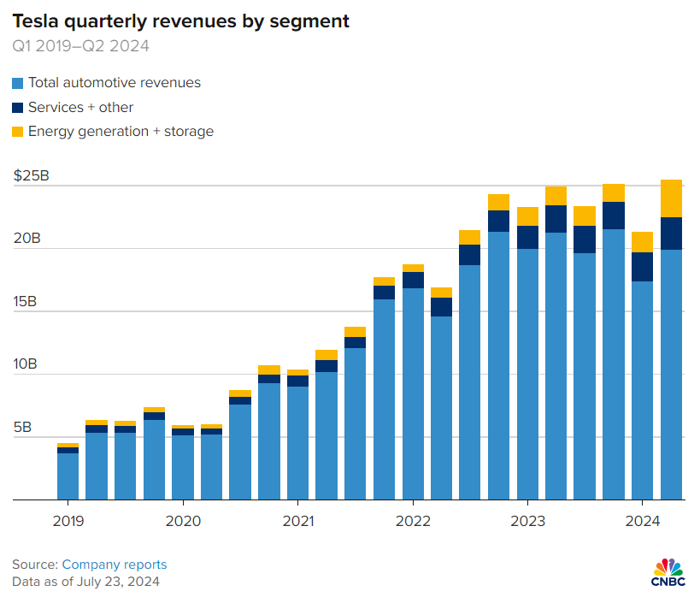Image resolution: width=700 pixels, height=603 pixels.
Task: Select the Total automotive revenues blue swatch
Action: click(17, 83)
